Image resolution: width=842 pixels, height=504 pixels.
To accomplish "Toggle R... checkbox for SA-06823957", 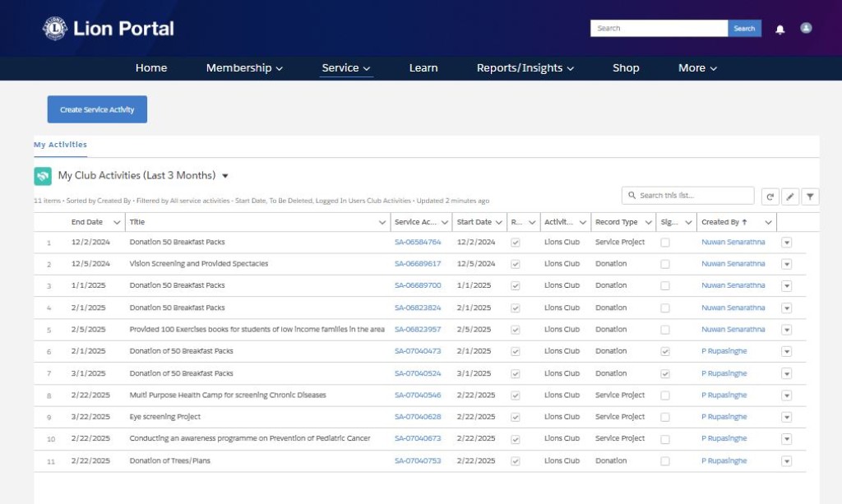I will point(516,330).
